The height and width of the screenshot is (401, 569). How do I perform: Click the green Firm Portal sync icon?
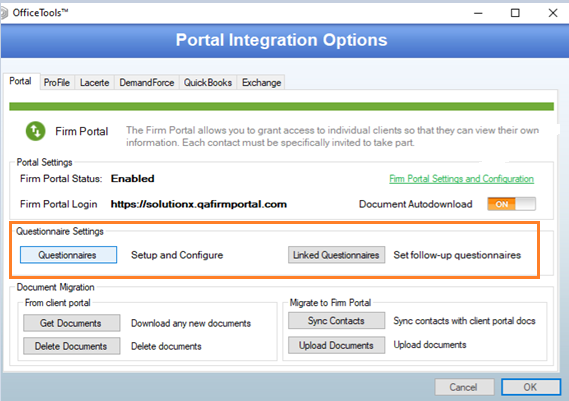click(36, 131)
